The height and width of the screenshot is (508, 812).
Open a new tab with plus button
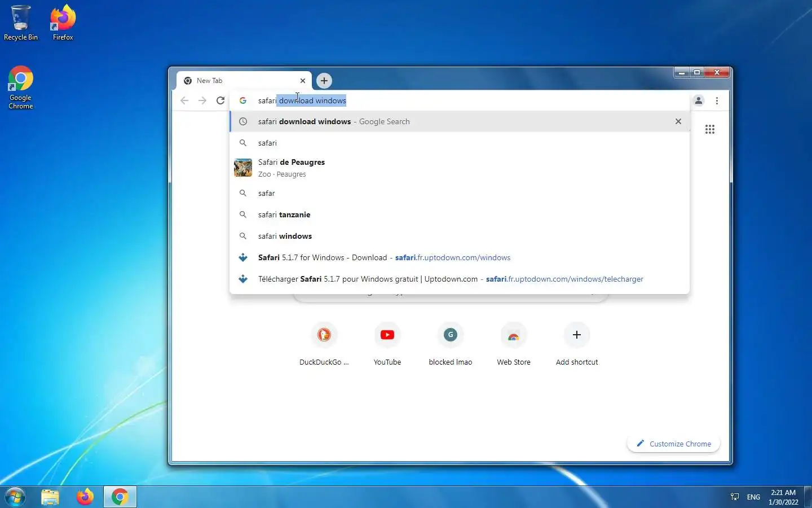click(324, 81)
